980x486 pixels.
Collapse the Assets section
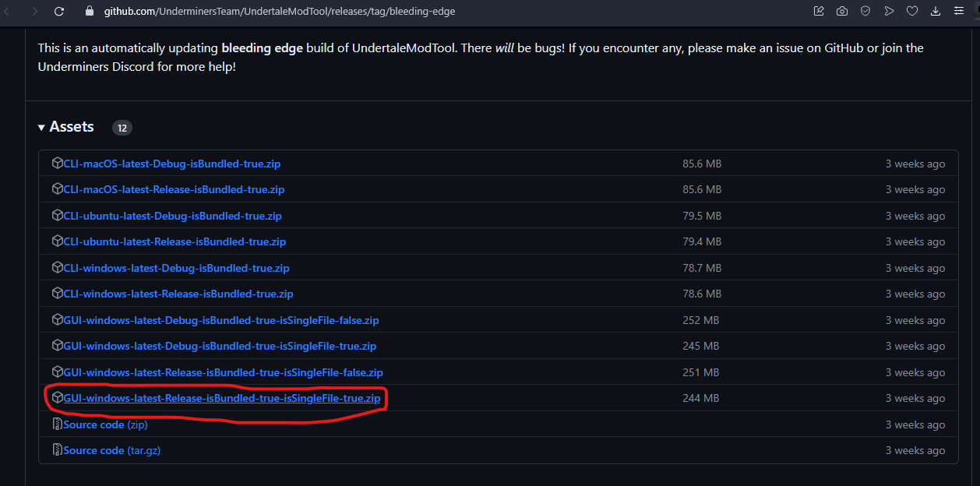tap(66, 127)
